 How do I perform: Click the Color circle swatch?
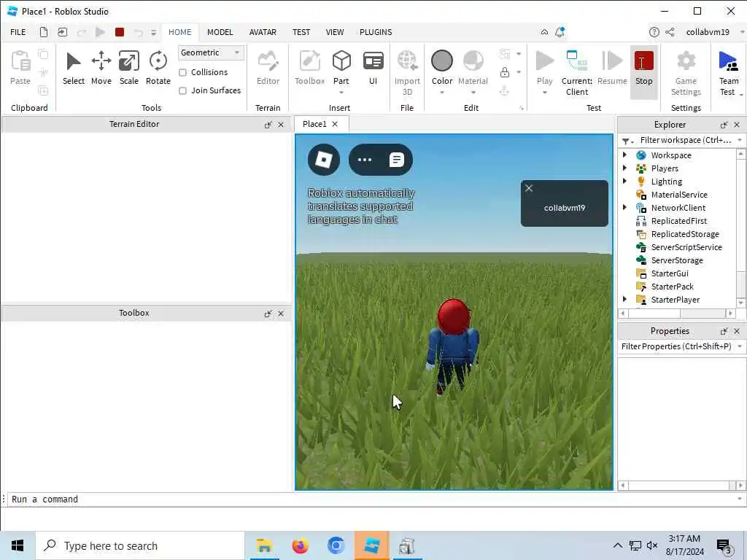coord(441,61)
